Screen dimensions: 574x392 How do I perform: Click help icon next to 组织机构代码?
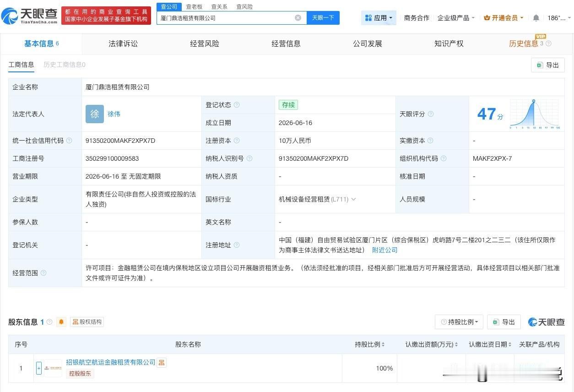[x=444, y=158]
